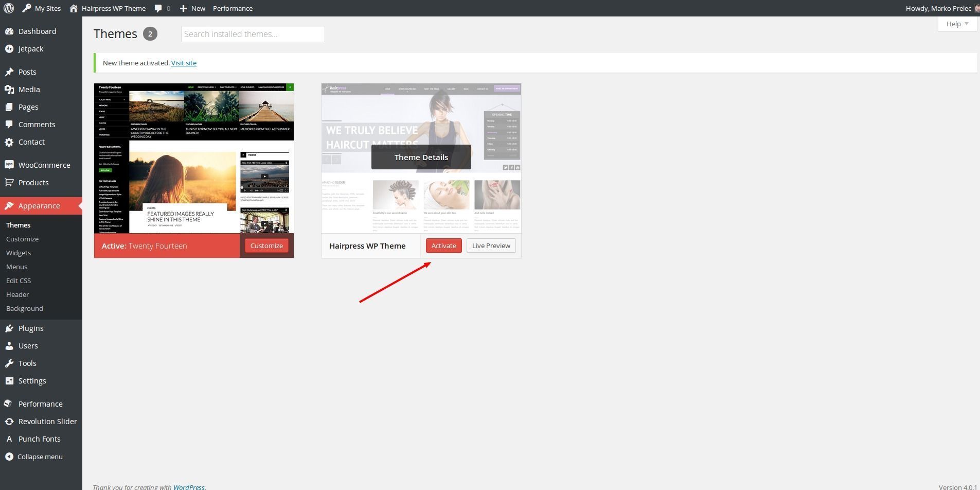Click the Collapse menu arrow icon
Image resolution: width=980 pixels, height=490 pixels.
[9, 457]
